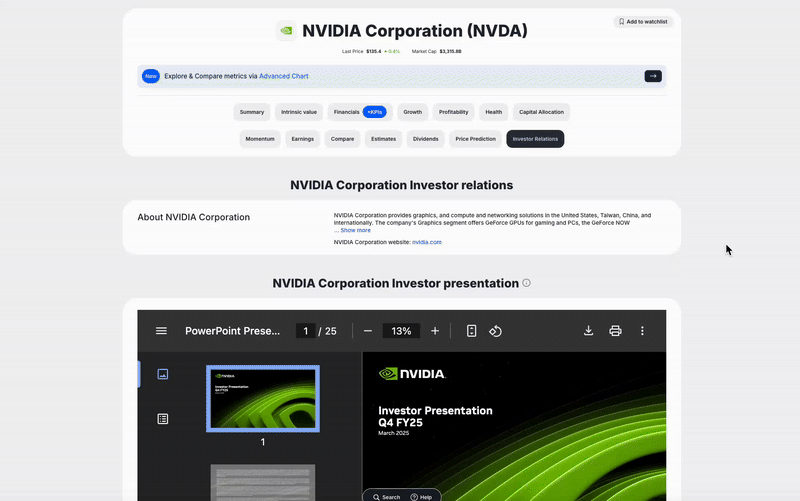Image resolution: width=800 pixels, height=501 pixels.
Task: Open the Financials tab
Action: coord(347,112)
